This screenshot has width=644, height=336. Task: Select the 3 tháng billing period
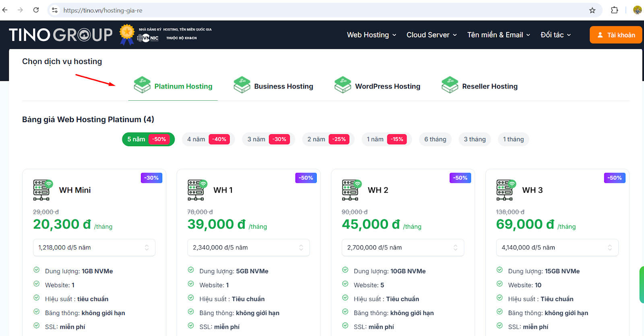pos(475,139)
